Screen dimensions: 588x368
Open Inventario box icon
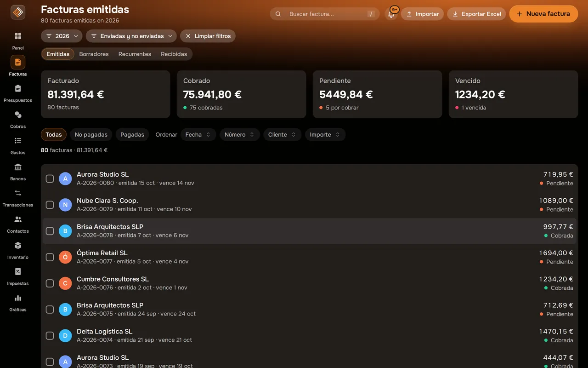[x=18, y=246]
